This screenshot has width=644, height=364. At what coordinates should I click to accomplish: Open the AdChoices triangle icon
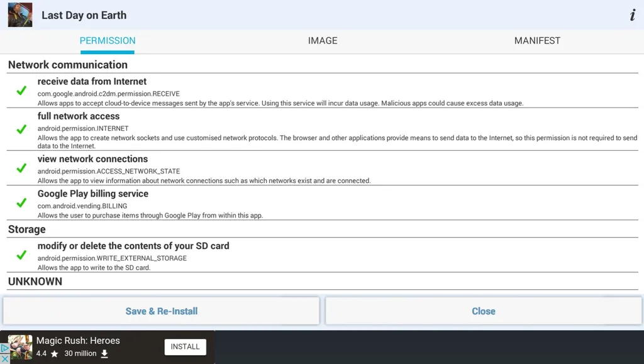(4, 348)
